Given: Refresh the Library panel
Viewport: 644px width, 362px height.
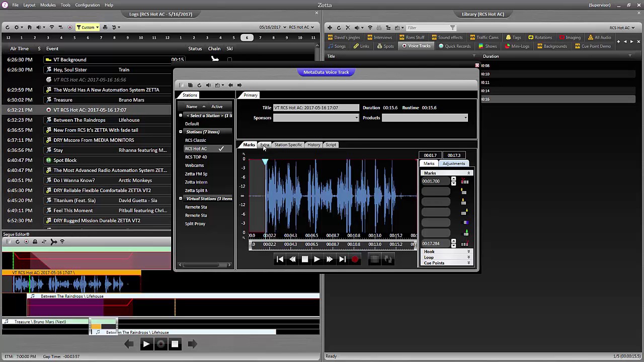Looking at the screenshot, I should tap(338, 28).
